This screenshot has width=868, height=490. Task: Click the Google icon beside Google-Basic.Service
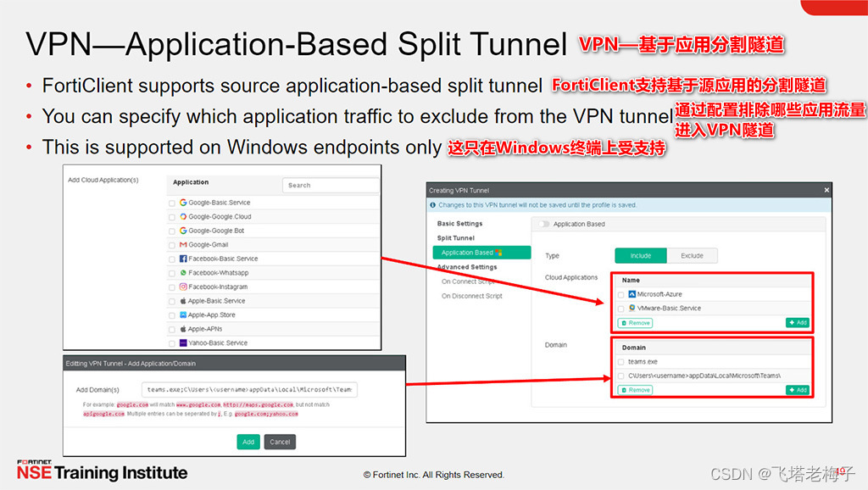[183, 202]
